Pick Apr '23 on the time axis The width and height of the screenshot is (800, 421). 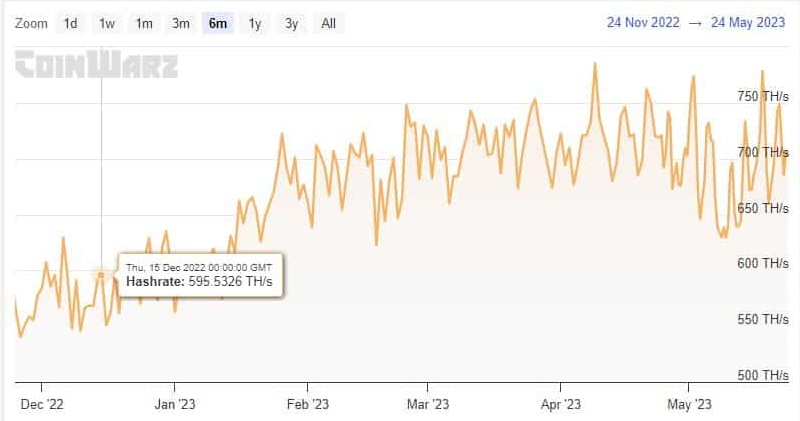coord(560,404)
